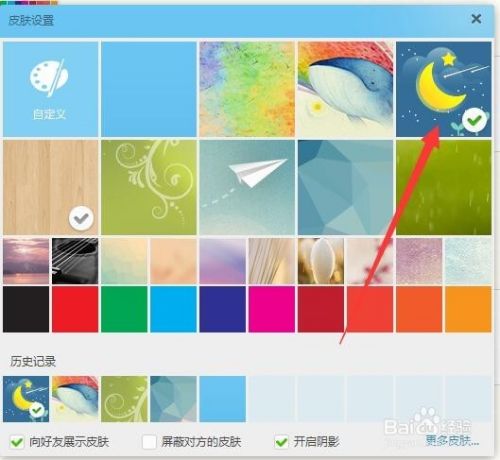Pick the pale mint-to-peach gradient thumbnail
500x460 pixels.
(x=124, y=261)
